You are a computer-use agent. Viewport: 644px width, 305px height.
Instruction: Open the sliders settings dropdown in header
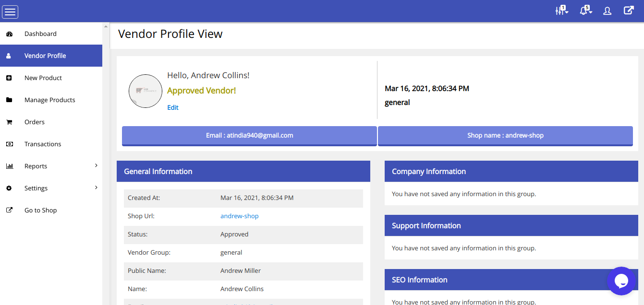coord(561,11)
